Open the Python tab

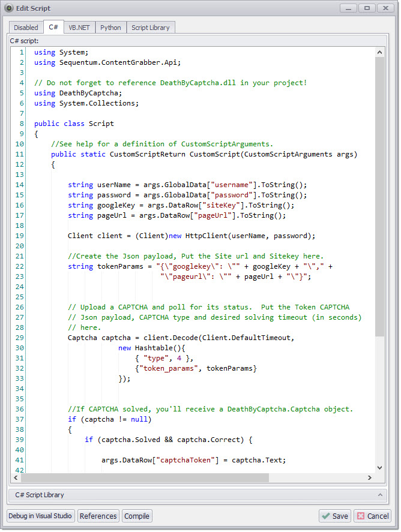click(110, 28)
